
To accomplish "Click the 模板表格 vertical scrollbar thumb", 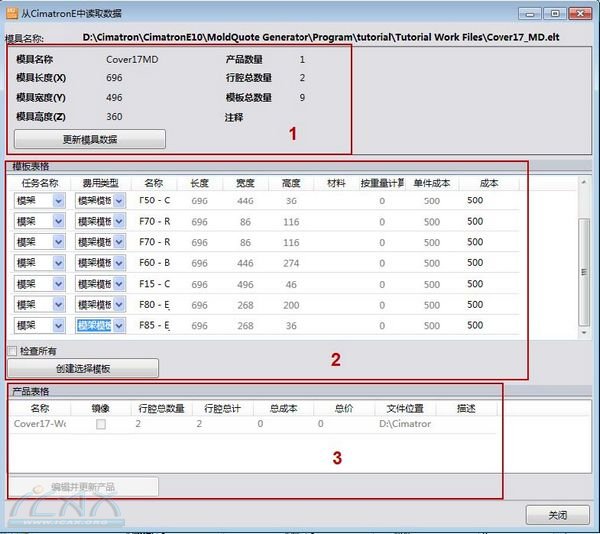I will pyautogui.click(x=584, y=272).
